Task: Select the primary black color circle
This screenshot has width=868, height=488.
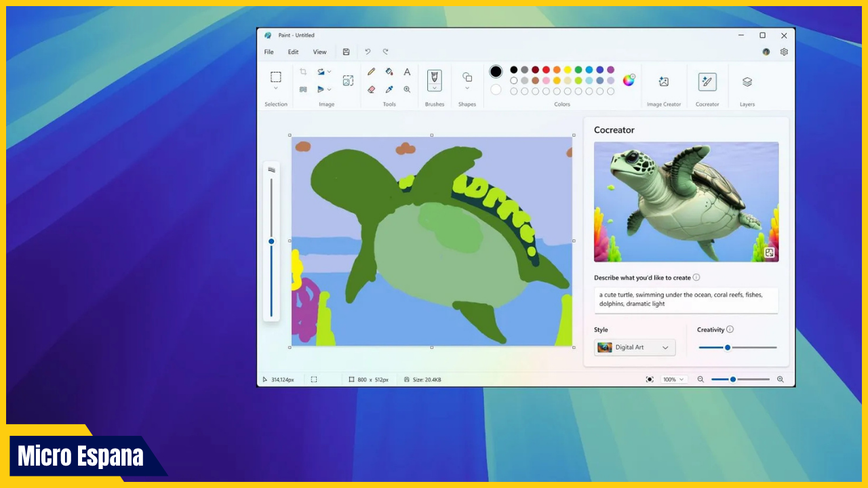Action: pos(496,72)
